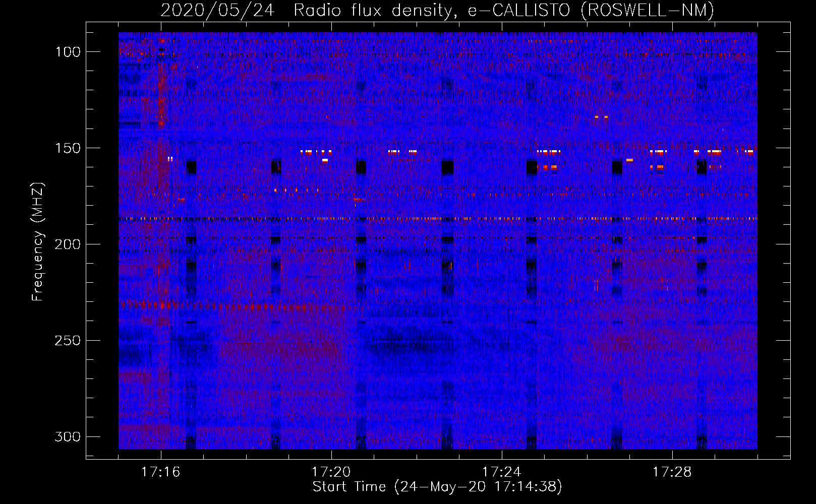Click the Frequency (MHZ) axis label

(x=38, y=241)
